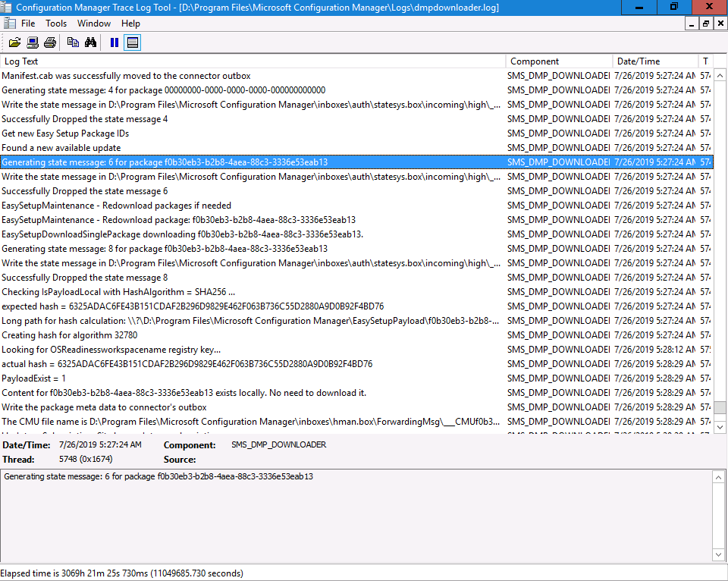Select row 'Generating state message: 4 for package'
Screen dimensions: 728x581
(356, 90)
